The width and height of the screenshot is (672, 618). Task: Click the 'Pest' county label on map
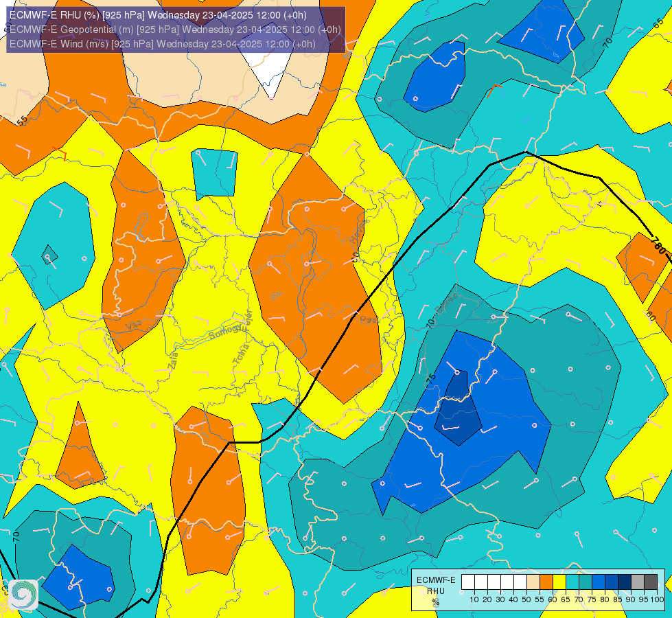pos(369,320)
